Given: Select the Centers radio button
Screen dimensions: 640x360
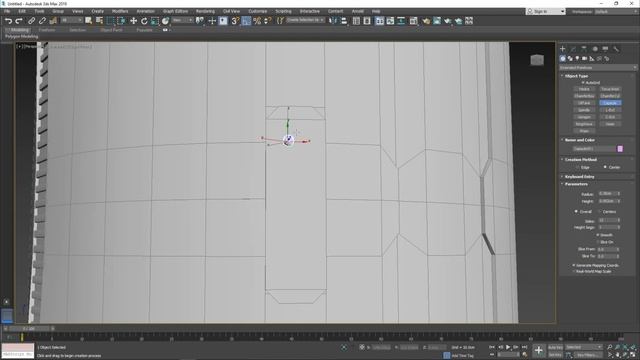Looking at the screenshot, I should (600, 211).
